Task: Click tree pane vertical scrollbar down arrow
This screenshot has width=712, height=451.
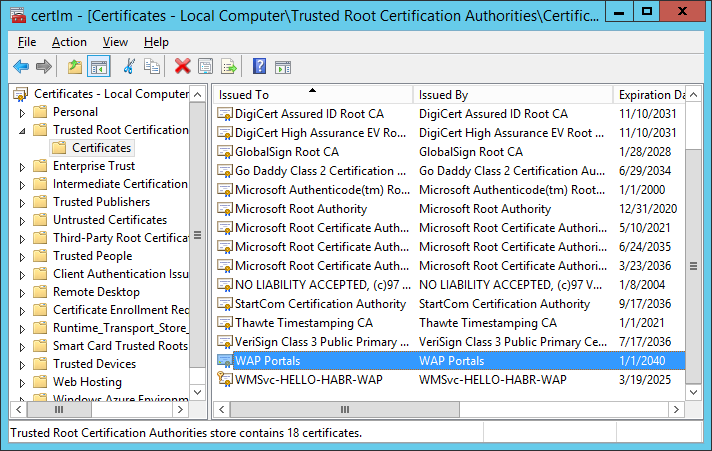Action: [198, 392]
